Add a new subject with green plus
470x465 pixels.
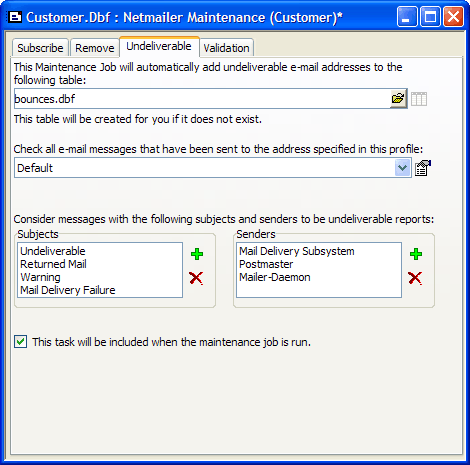point(197,254)
